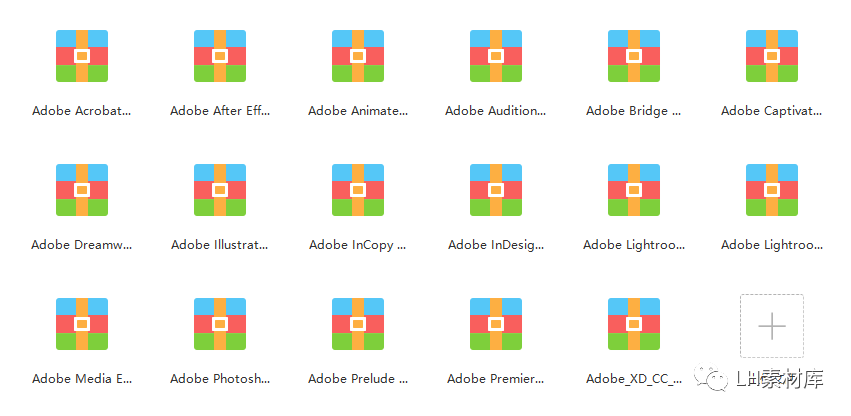The width and height of the screenshot is (851, 416).
Task: Open the Adobe Animate archive icon
Action: coord(358,56)
